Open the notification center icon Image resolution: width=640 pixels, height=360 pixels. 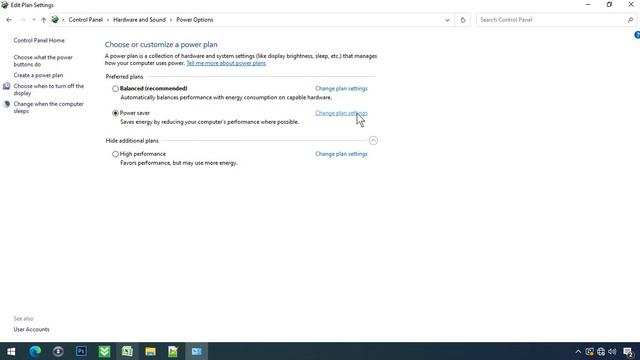tap(629, 351)
